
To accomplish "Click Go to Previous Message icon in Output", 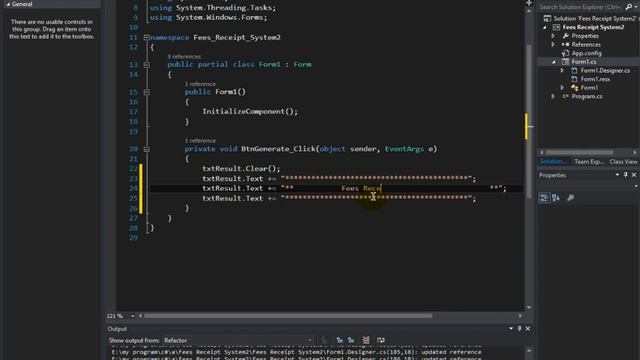I will pos(339,340).
